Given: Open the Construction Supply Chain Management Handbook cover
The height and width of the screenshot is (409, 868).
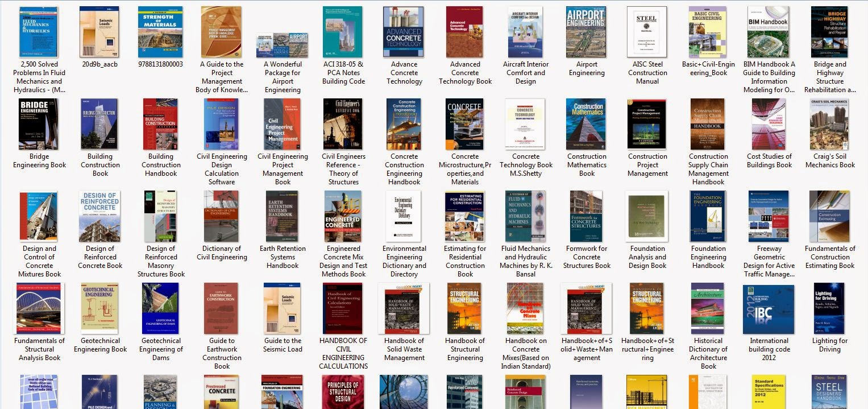Looking at the screenshot, I should coord(708,124).
